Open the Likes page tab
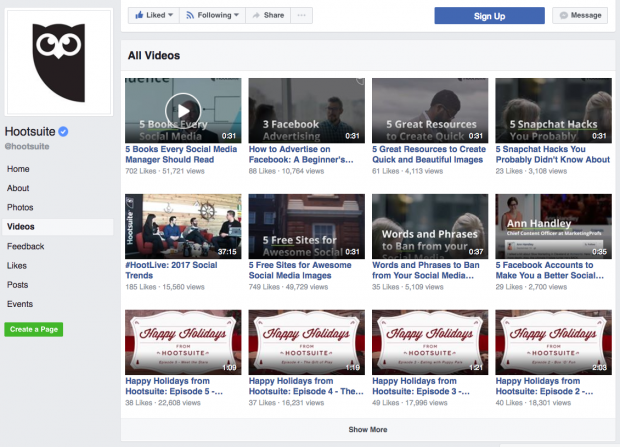 tap(17, 266)
